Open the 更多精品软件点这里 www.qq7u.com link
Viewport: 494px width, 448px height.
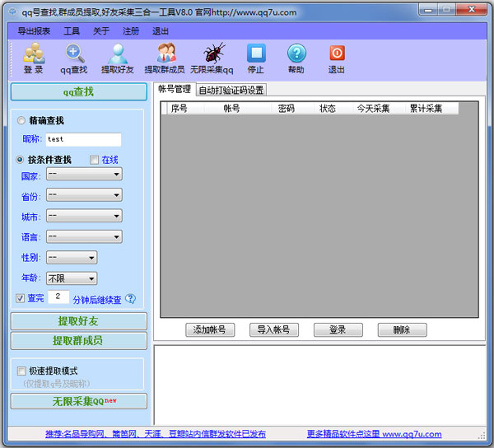point(375,434)
